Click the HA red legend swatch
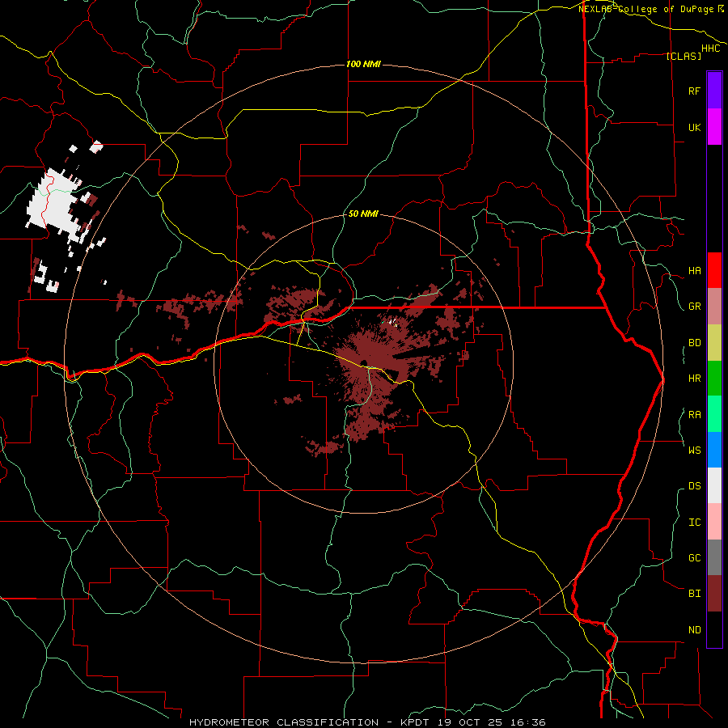 click(x=714, y=270)
